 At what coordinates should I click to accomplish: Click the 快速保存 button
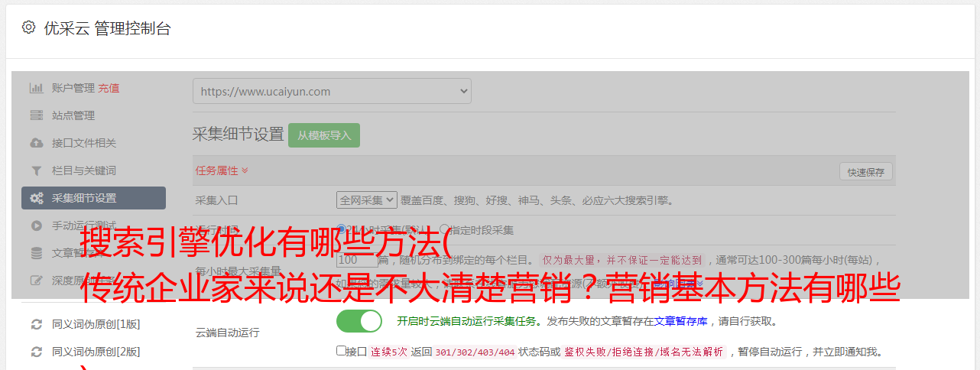[866, 172]
